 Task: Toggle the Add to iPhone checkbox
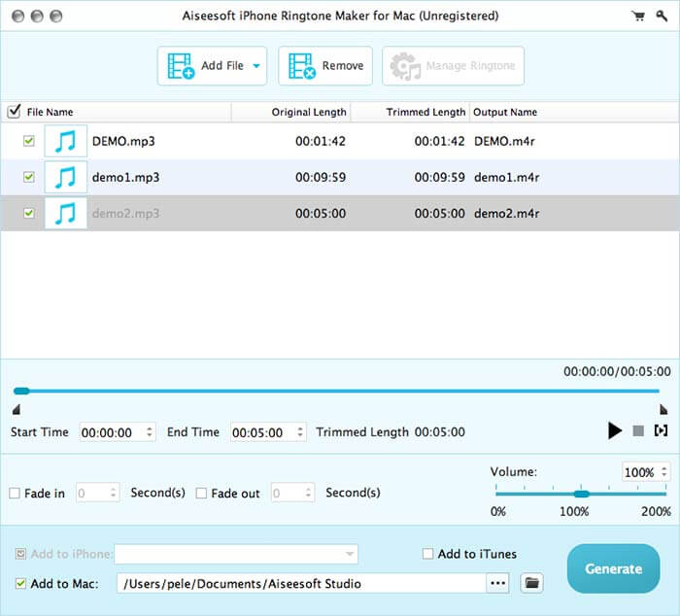pyautogui.click(x=20, y=554)
